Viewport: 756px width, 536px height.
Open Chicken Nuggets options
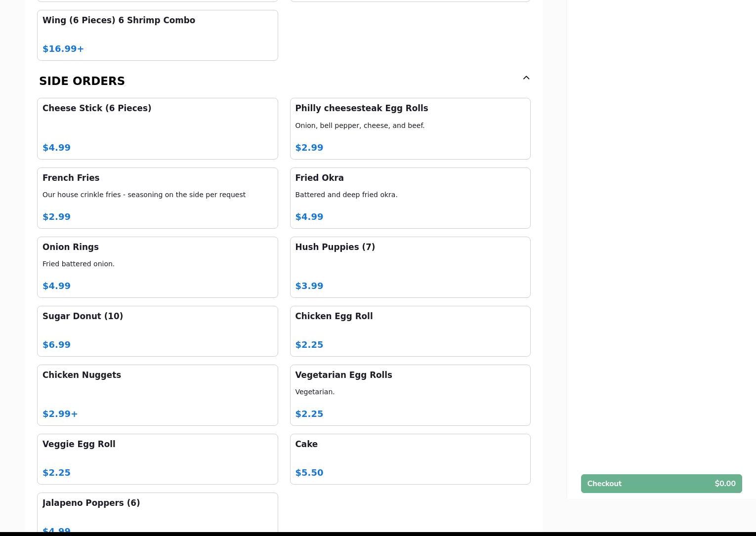(x=157, y=395)
